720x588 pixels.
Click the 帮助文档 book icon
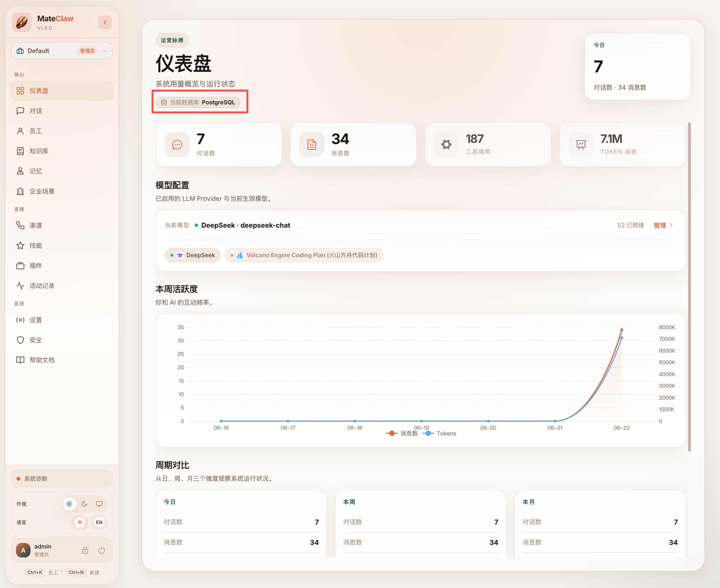[x=20, y=360]
